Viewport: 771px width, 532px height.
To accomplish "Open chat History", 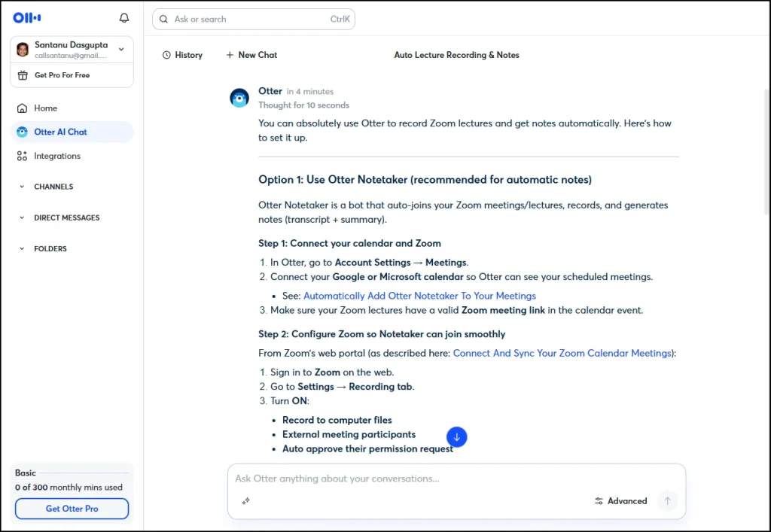I will [182, 55].
